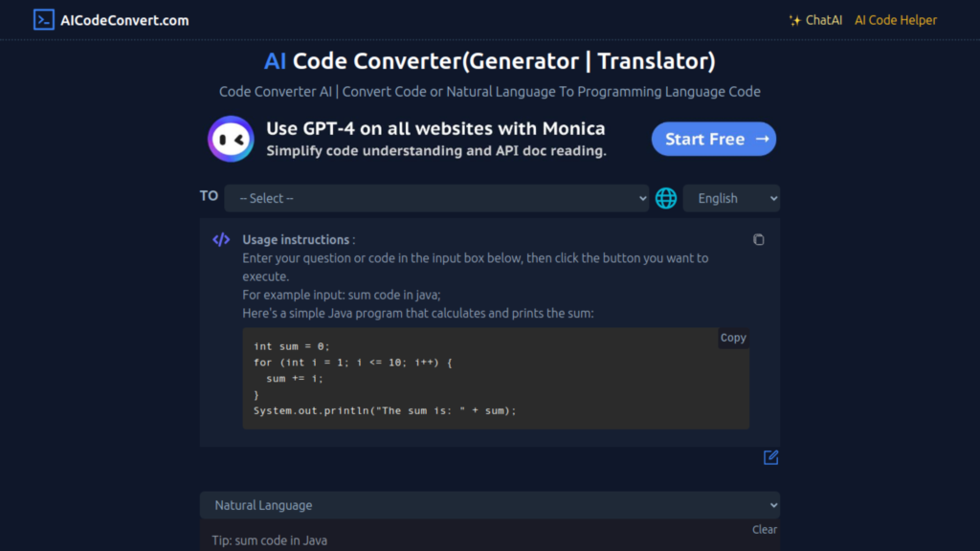Clear the input text box

click(765, 529)
